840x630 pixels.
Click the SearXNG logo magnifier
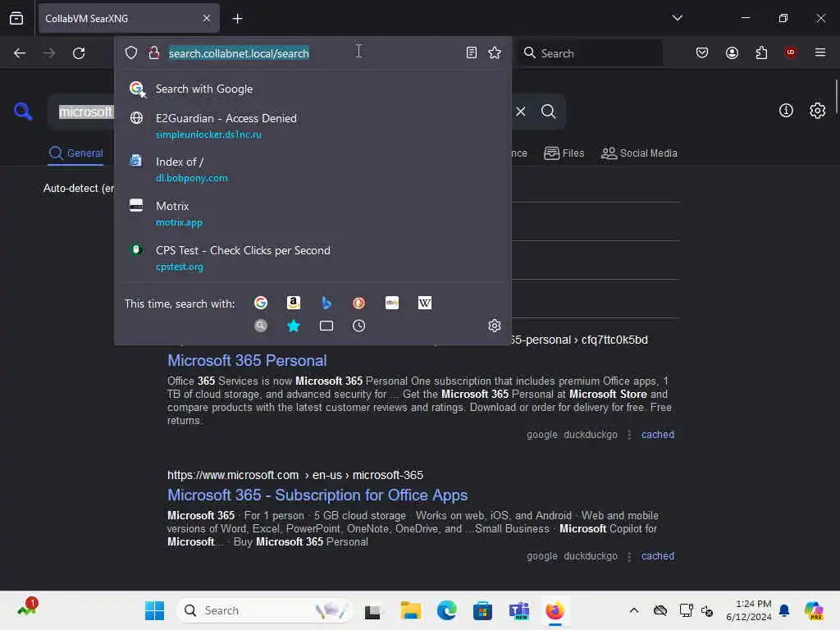(x=23, y=112)
